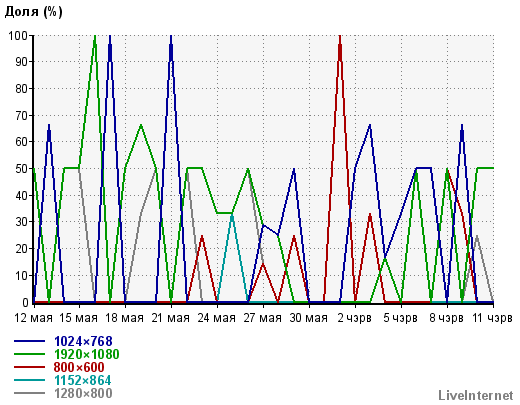This screenshot has width=520, height=405.
Task: Click the 21 мая date axis label
Action: 171,318
